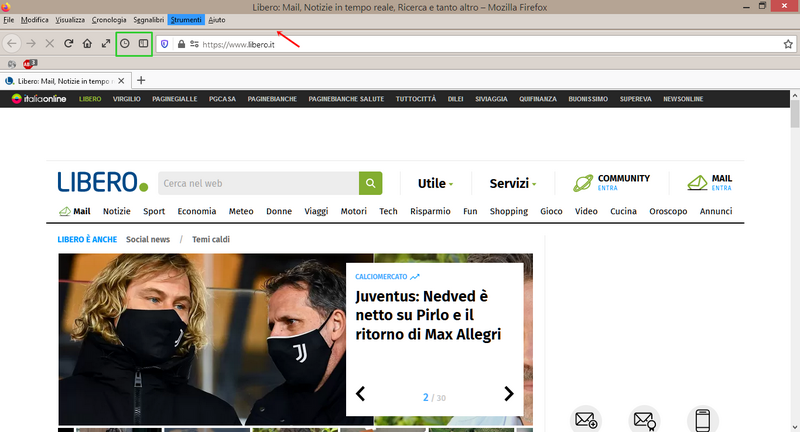
Task: Open the Aiuto menu
Action: (x=216, y=20)
